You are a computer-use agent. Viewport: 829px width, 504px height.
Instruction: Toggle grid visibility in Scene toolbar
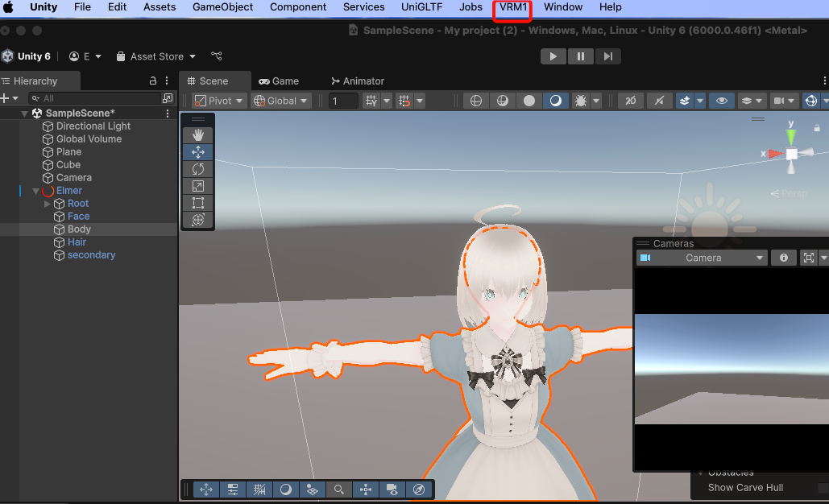click(371, 101)
